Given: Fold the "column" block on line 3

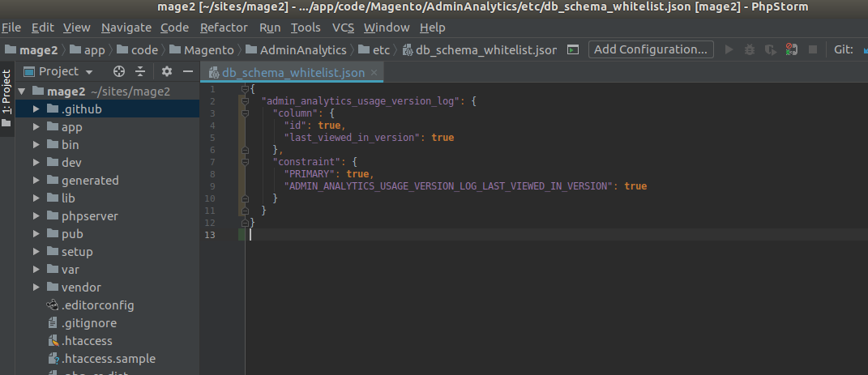Looking at the screenshot, I should click(x=245, y=113).
